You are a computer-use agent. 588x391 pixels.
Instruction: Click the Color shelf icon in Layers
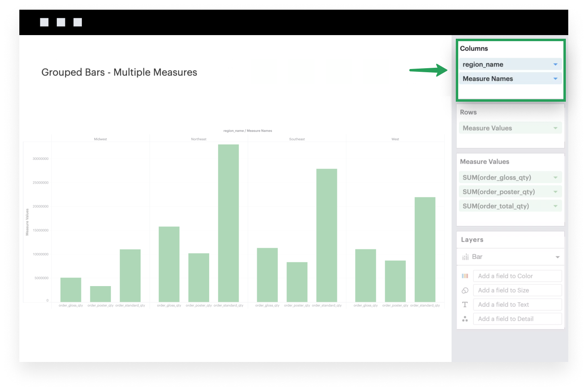[465, 276]
